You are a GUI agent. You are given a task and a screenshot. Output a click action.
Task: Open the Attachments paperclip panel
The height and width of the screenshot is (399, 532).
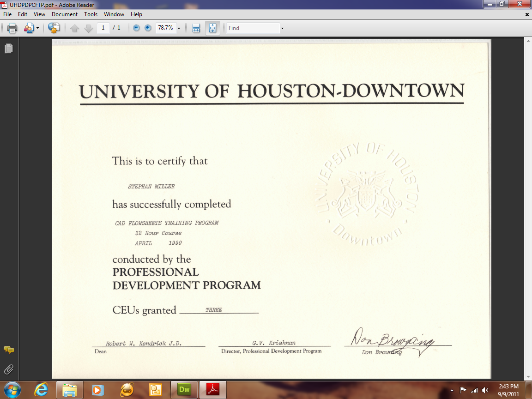[9, 369]
